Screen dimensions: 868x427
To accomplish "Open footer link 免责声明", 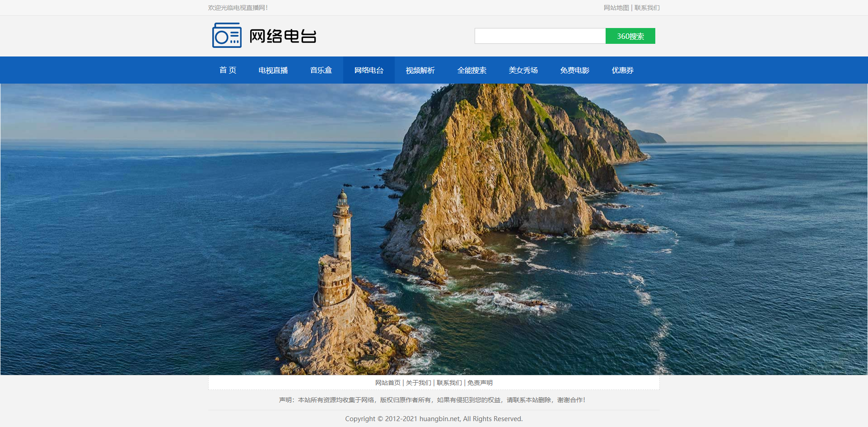I will (x=480, y=383).
